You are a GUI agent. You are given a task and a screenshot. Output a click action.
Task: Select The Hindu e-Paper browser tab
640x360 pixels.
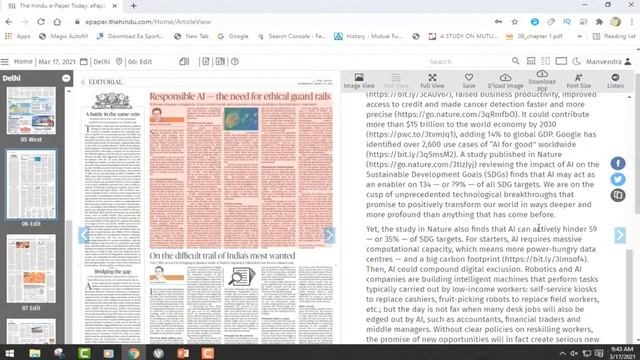(62, 6)
